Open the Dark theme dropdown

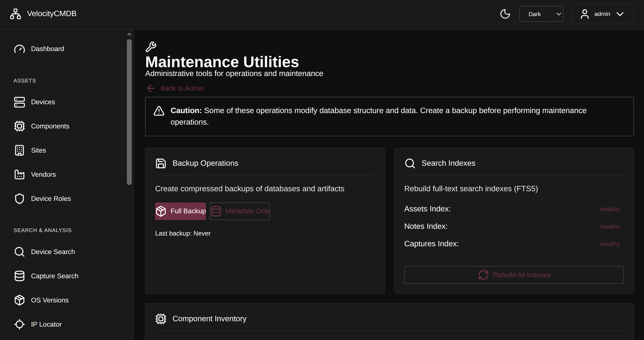(541, 14)
